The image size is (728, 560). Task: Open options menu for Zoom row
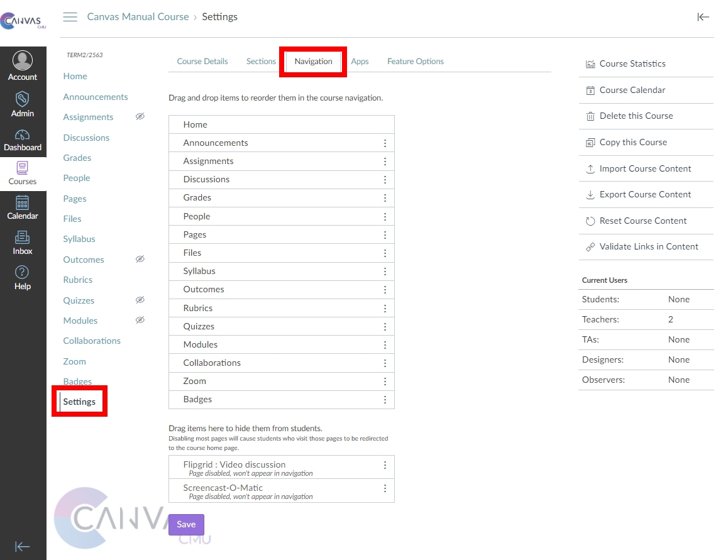(x=385, y=382)
